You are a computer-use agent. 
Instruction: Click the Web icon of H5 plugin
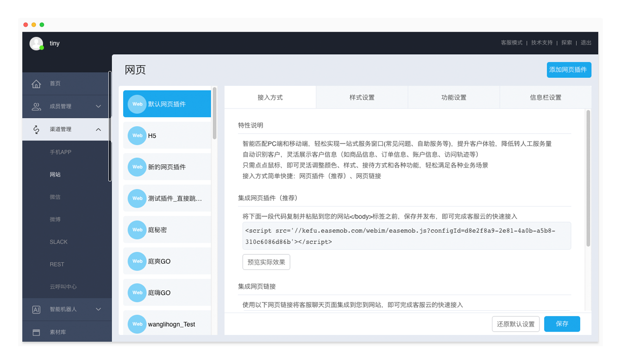137,136
